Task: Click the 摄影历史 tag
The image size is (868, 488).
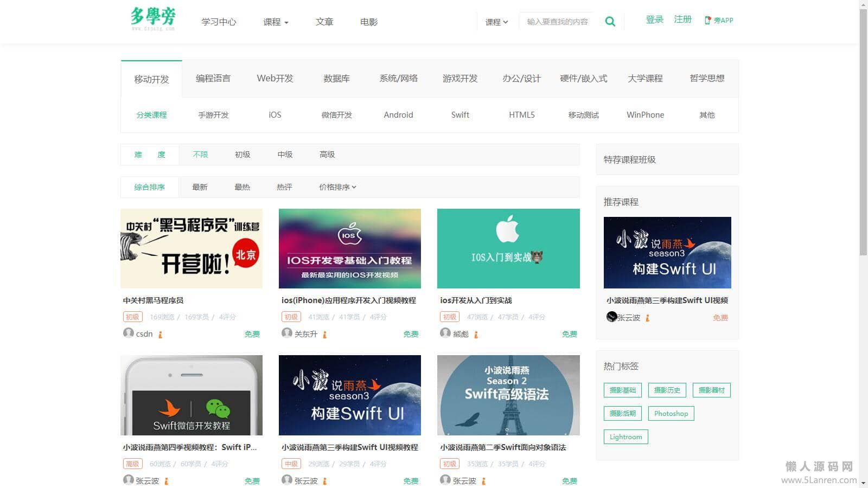Action: coord(667,390)
